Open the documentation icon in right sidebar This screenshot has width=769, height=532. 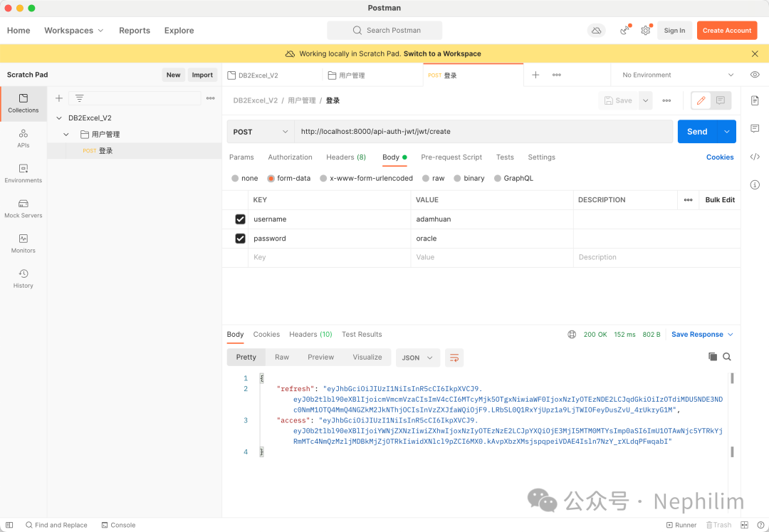(x=755, y=100)
